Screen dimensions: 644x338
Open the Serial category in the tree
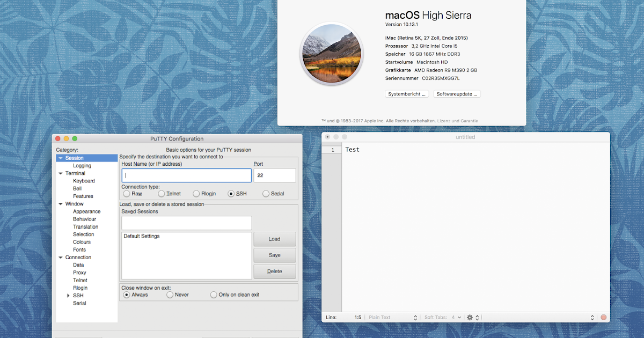point(79,303)
